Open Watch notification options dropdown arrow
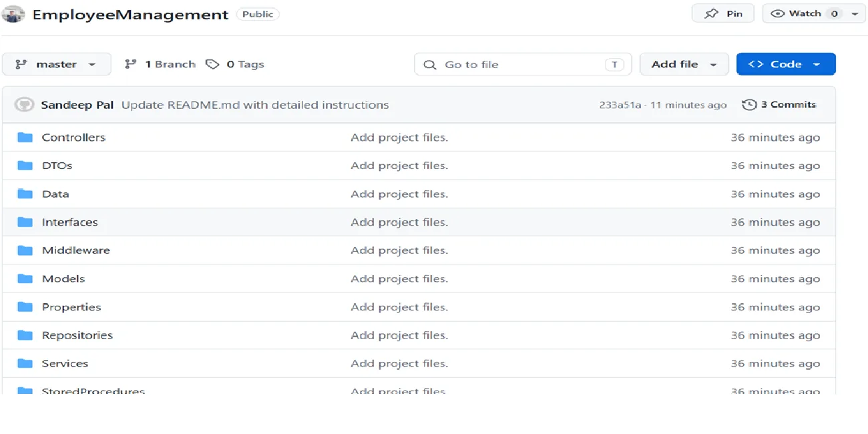 pos(855,13)
